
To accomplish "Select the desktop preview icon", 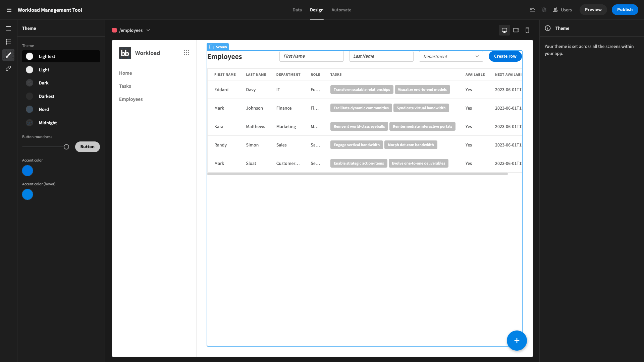I will (x=504, y=30).
